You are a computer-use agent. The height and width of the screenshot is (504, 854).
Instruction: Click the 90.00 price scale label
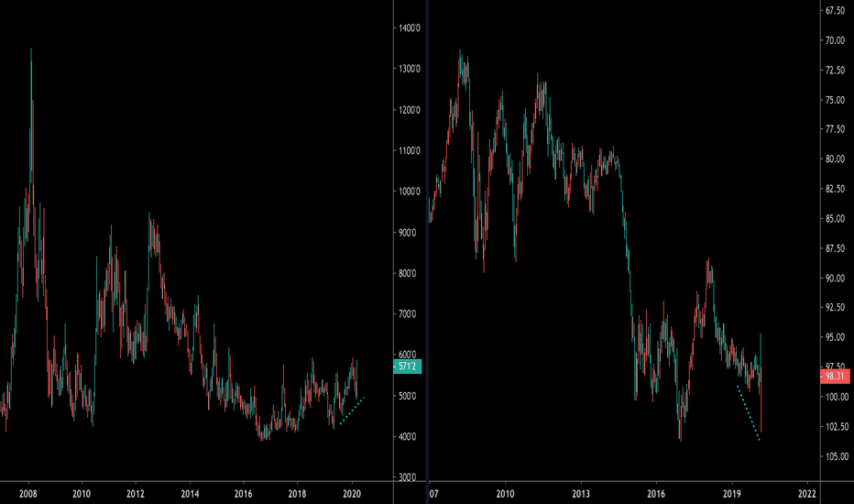click(835, 278)
